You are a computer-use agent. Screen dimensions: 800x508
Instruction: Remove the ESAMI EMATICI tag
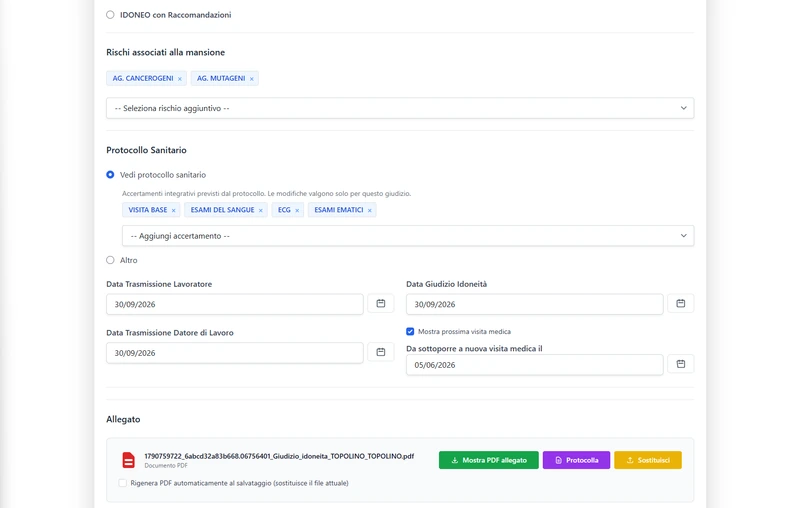tap(370, 210)
